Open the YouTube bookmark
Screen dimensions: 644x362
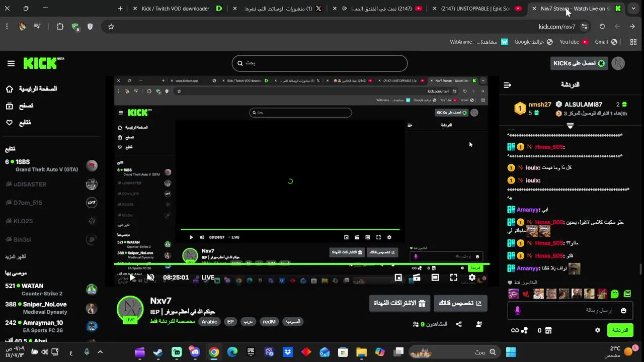click(x=574, y=42)
